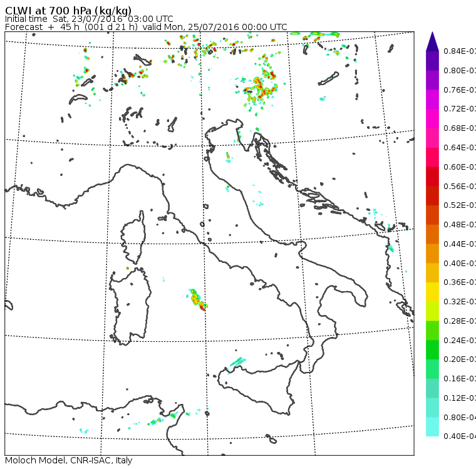
Task: Choose the band between 0.44E-03 and 0.40E-03
Action: 432,254
